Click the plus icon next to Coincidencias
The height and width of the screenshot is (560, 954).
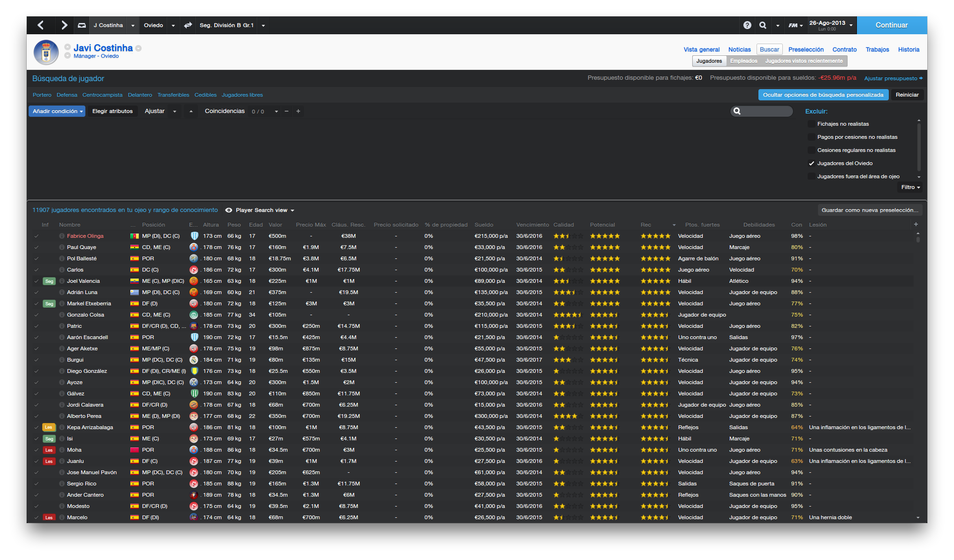tap(298, 111)
